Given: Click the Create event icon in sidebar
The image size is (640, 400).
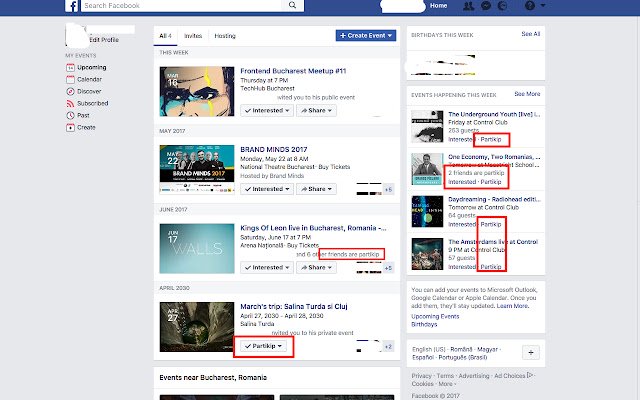Looking at the screenshot, I should tap(70, 127).
